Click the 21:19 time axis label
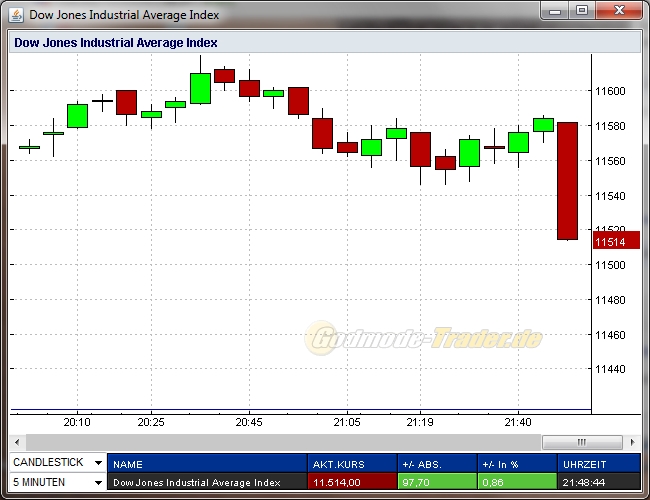Viewport: 650px width, 500px height. tap(420, 422)
